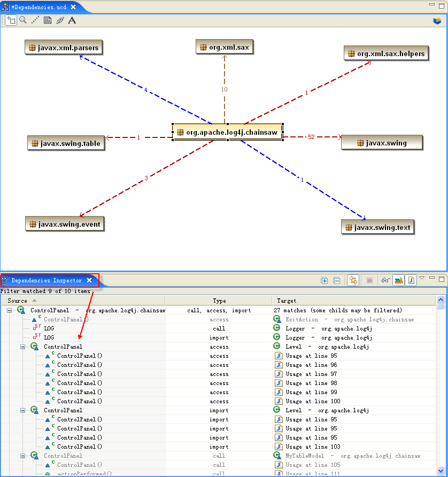This screenshot has height=477, width=448.
Task: Select the org.xml.sax.helpers package node
Action: pyautogui.click(x=387, y=53)
